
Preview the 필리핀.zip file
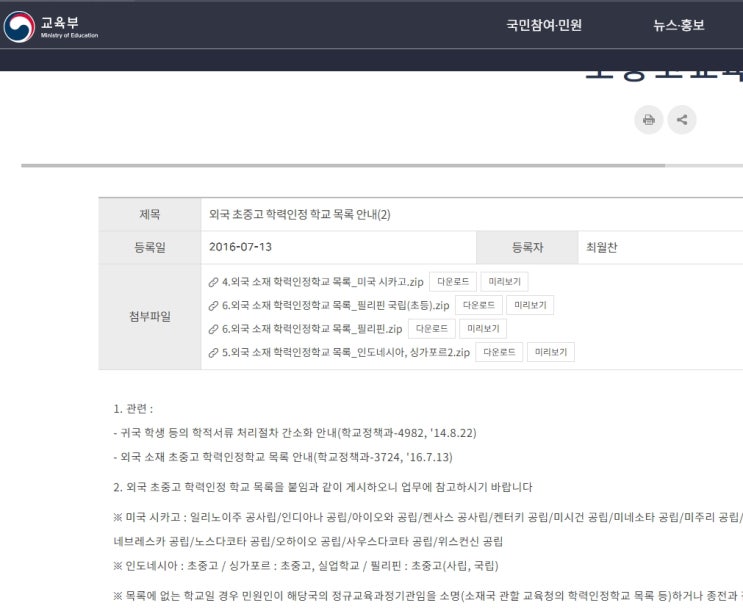pyautogui.click(x=483, y=328)
